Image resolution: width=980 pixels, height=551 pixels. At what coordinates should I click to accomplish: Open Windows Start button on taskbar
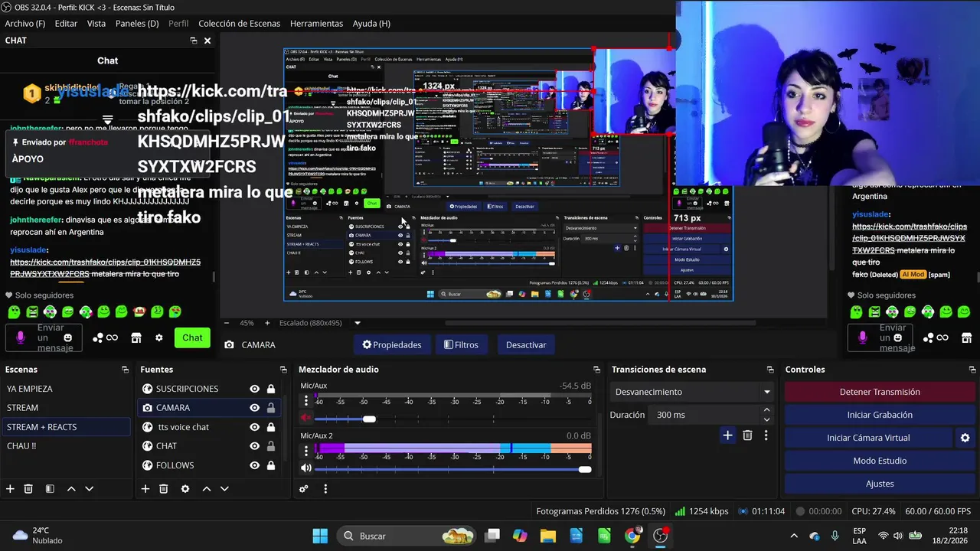click(320, 536)
